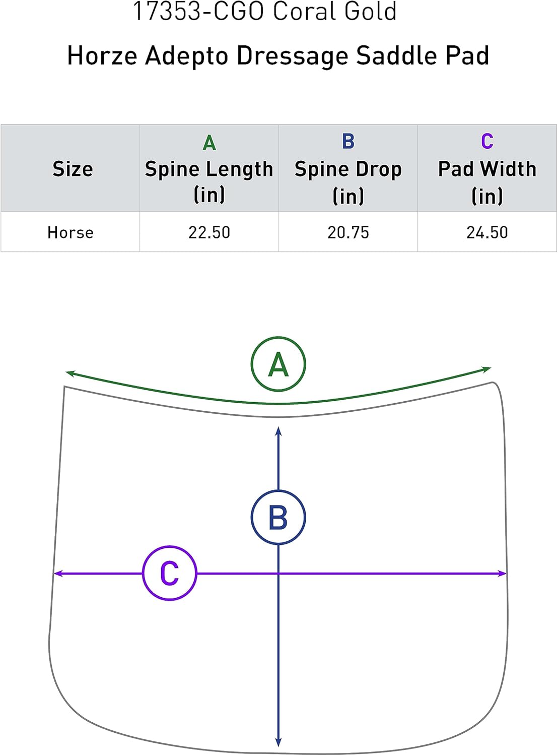Click the purple circled C marker in diagram
This screenshot has height=756, width=558.
(170, 573)
